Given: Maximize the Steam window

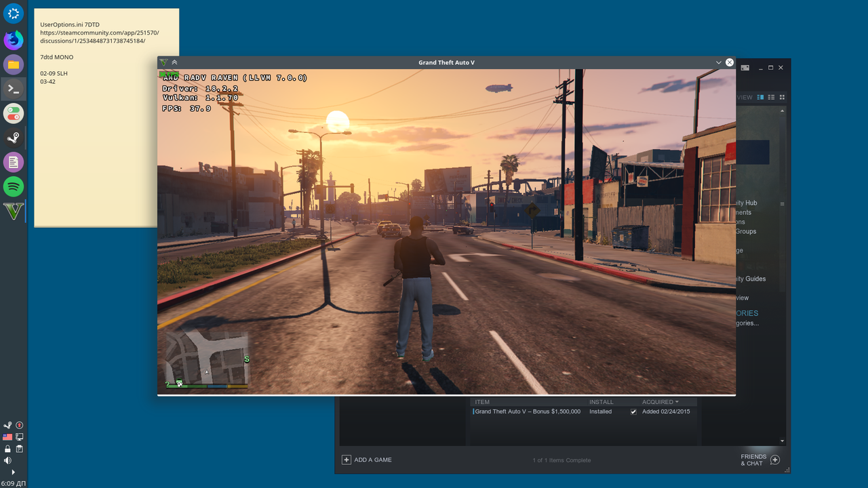Looking at the screenshot, I should pyautogui.click(x=771, y=68).
